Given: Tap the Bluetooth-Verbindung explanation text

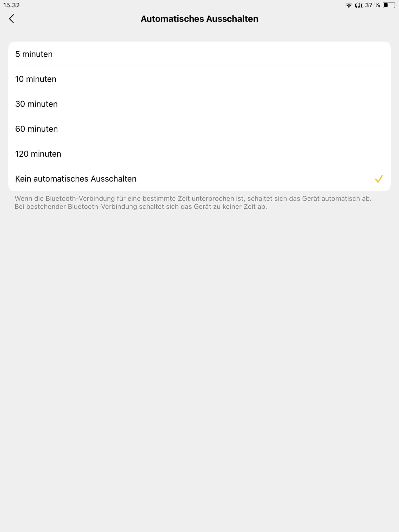Looking at the screenshot, I should coord(193,202).
